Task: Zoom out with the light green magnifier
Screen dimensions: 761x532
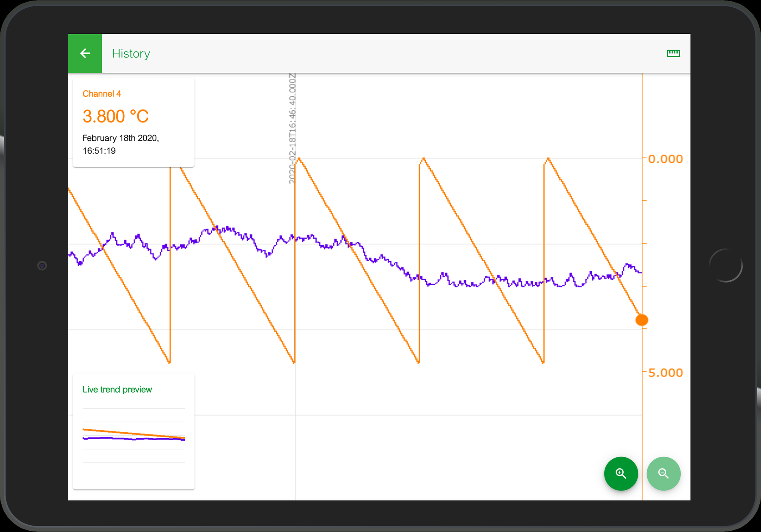Action: (663, 473)
